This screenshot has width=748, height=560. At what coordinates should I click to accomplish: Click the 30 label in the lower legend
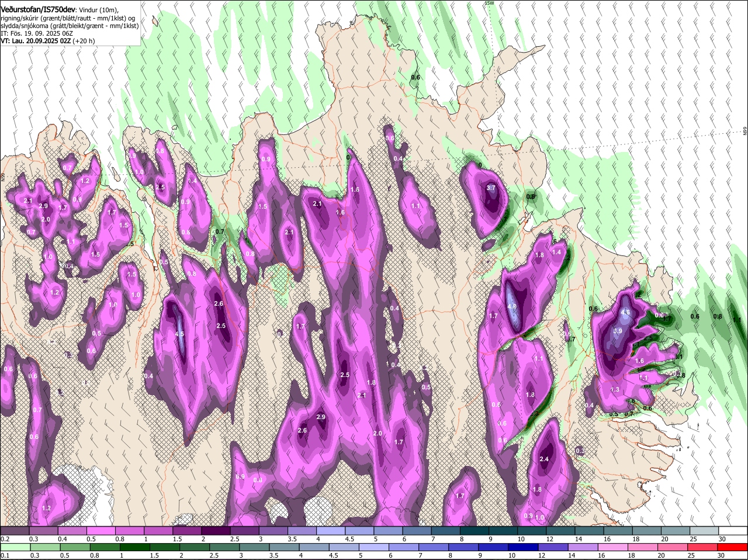tap(722, 555)
